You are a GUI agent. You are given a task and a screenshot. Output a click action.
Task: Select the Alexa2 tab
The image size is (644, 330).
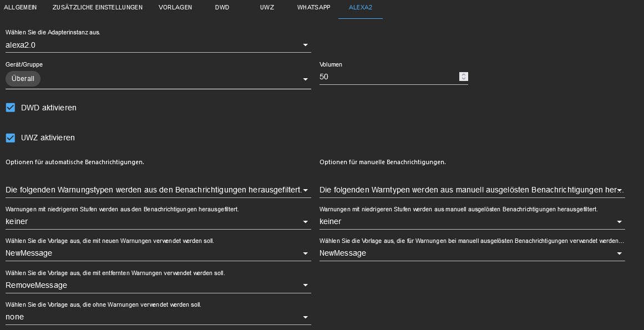pyautogui.click(x=361, y=7)
